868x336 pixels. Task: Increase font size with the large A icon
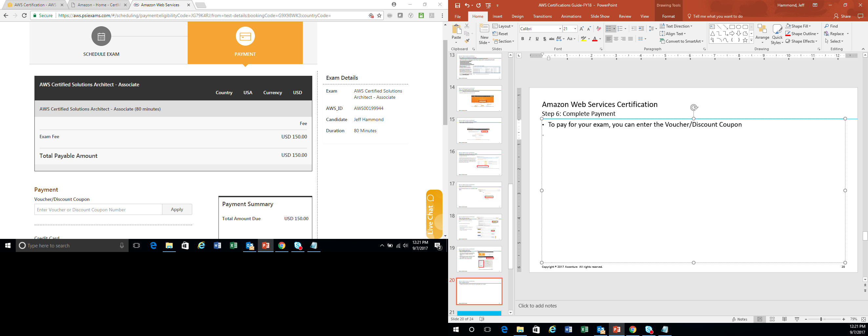coord(582,29)
